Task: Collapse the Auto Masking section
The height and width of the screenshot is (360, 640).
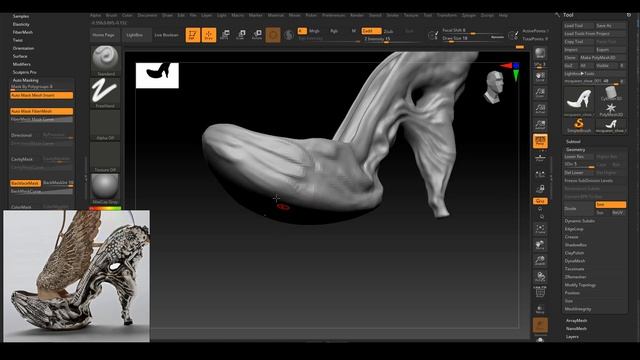Action: tap(25, 80)
